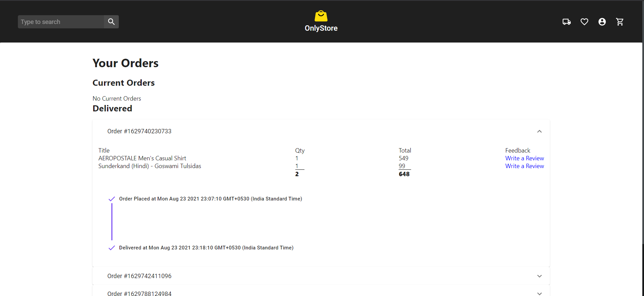This screenshot has height=296, width=644.
Task: Click Order #1629788124984 row title
Action: (139, 293)
